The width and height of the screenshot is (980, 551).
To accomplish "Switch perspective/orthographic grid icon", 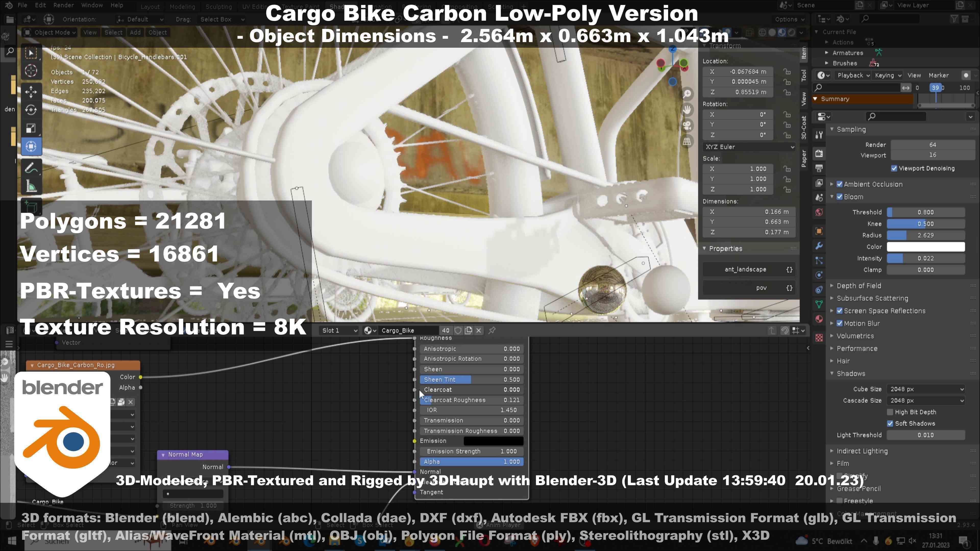I will tap(687, 142).
